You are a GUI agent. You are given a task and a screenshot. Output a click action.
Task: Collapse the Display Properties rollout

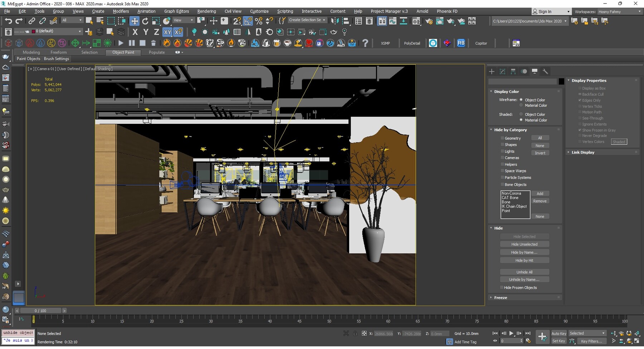pos(569,80)
